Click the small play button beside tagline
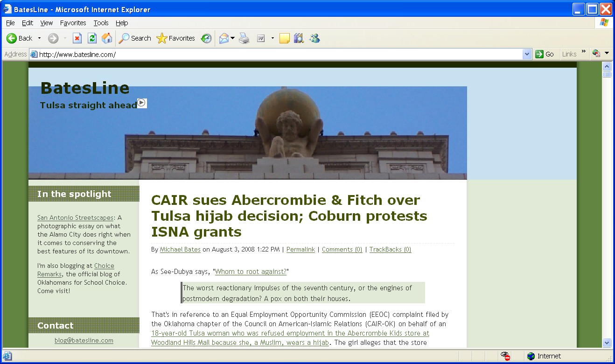 point(142,103)
